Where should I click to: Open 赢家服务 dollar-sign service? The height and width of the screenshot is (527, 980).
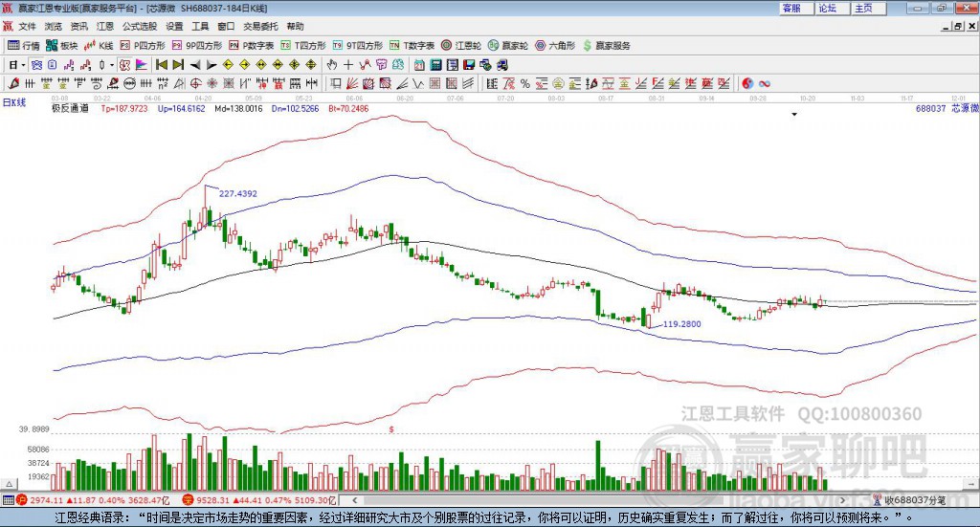606,46
